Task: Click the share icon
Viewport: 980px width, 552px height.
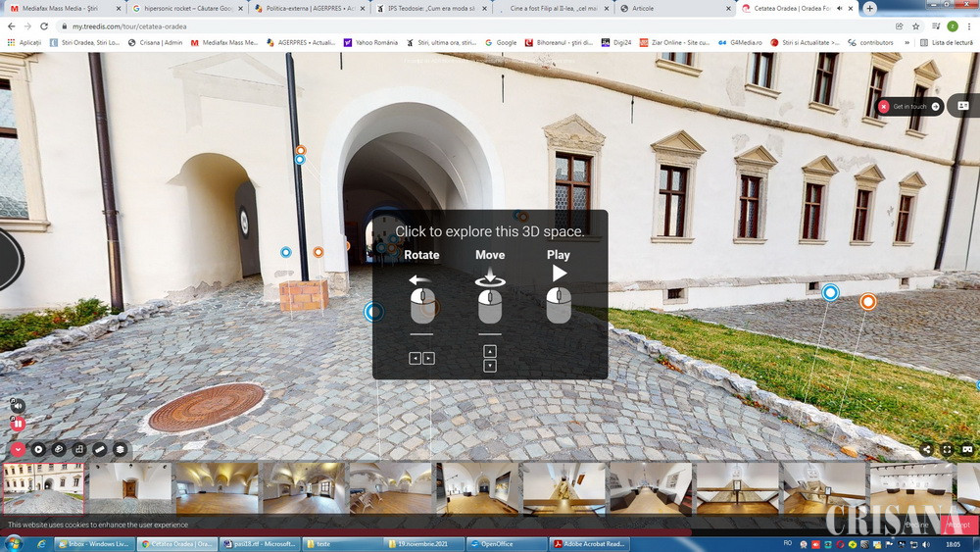Action: pos(927,450)
